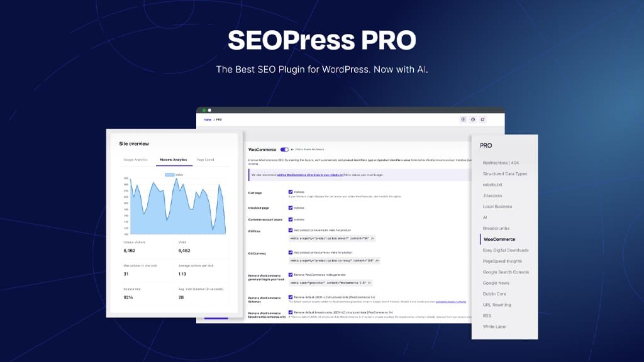Follow the automatic product schema link
This screenshot has height=362, width=644.
(x=450, y=302)
